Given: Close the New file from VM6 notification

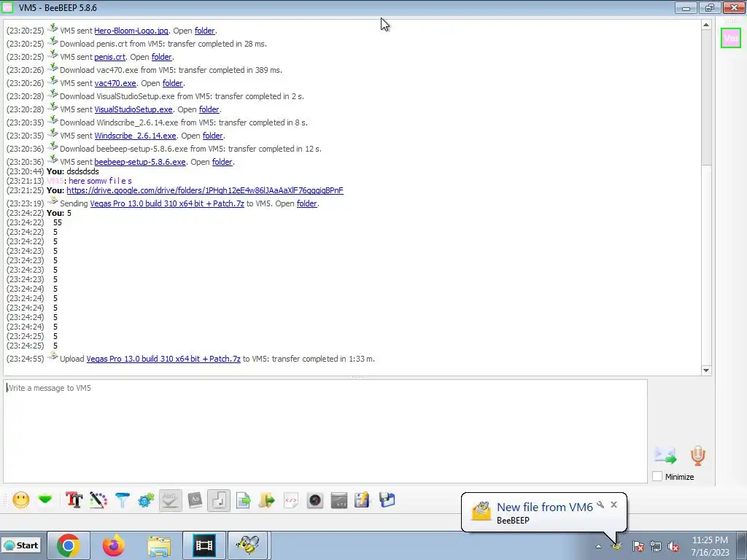Looking at the screenshot, I should [614, 505].
